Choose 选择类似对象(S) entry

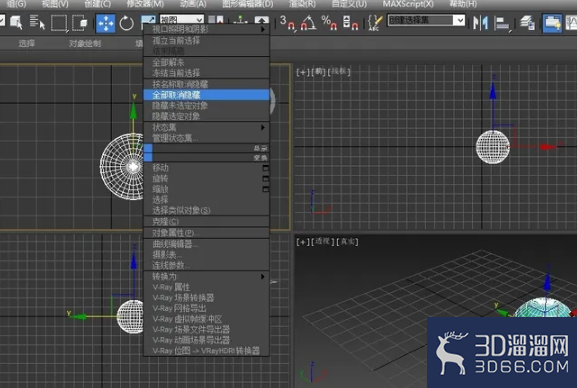[206, 211]
